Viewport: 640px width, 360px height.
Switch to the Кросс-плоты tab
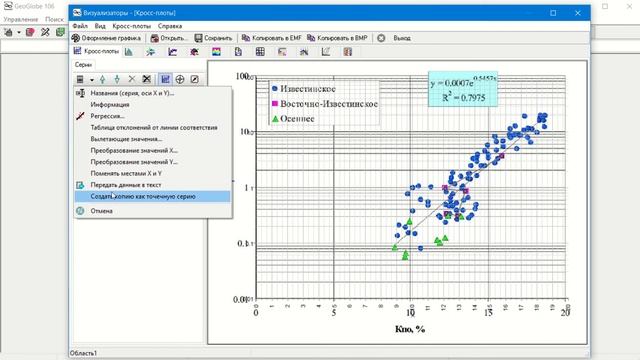coord(96,51)
